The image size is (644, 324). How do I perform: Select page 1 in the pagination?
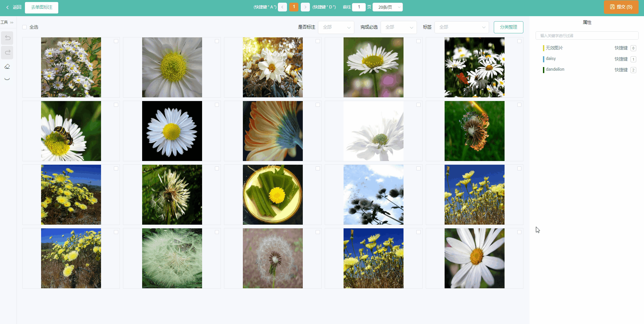294,7
